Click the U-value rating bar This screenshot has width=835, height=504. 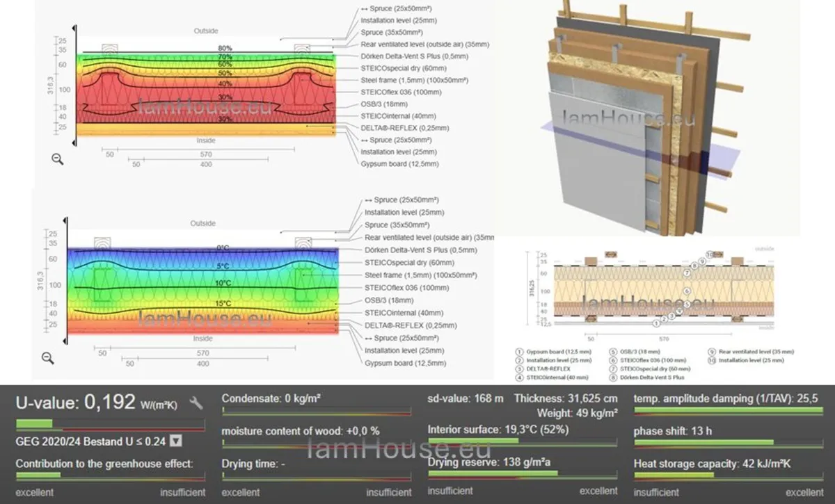tap(110, 423)
